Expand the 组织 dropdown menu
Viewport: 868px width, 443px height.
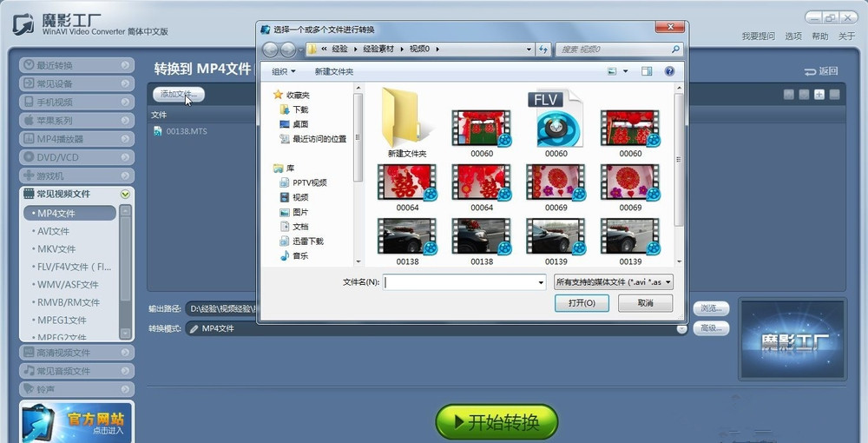(x=284, y=71)
